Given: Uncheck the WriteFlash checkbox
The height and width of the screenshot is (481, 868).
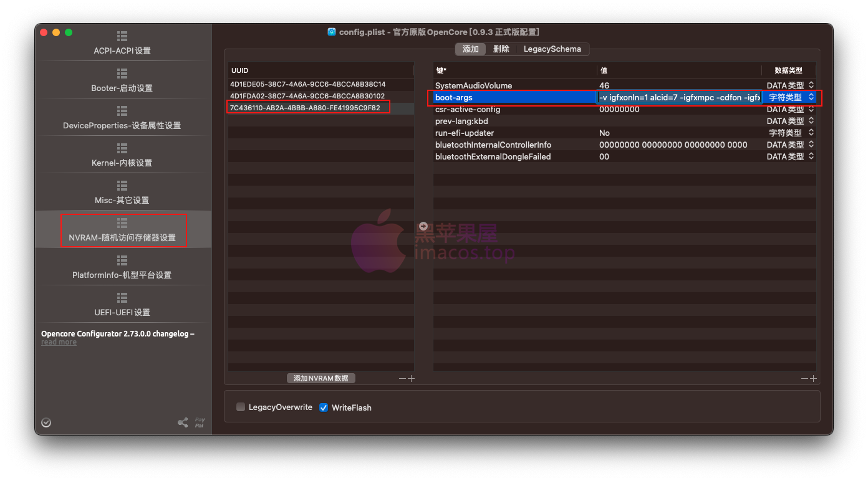Looking at the screenshot, I should 324,407.
